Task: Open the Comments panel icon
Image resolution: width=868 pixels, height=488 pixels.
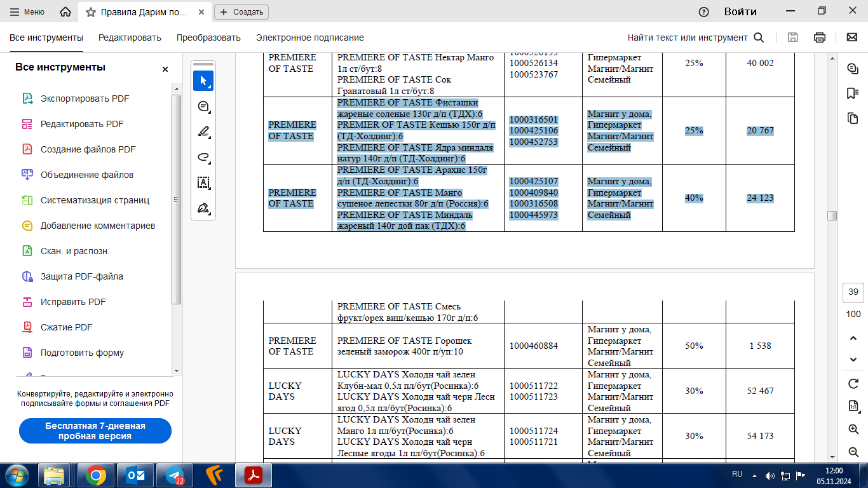Action: 853,69
